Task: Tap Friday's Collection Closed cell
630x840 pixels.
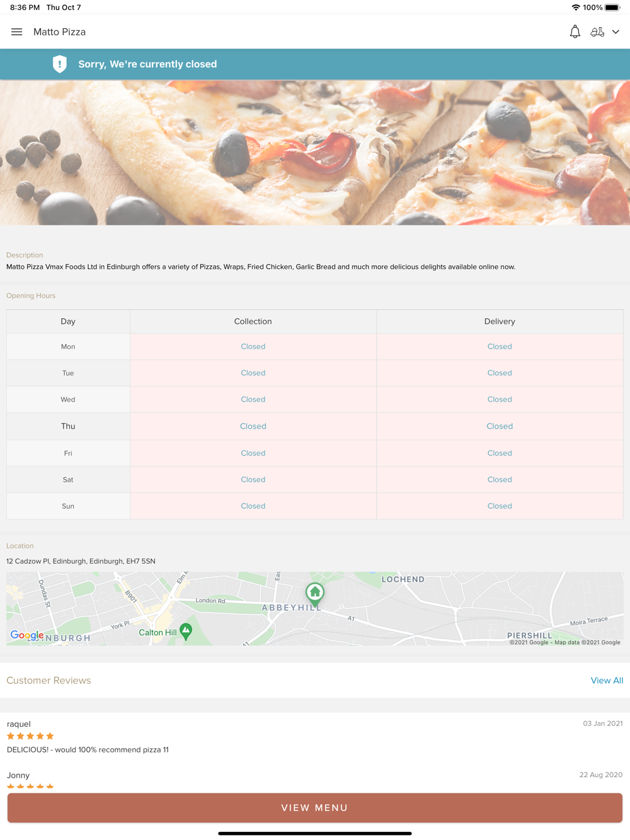Action: [253, 453]
